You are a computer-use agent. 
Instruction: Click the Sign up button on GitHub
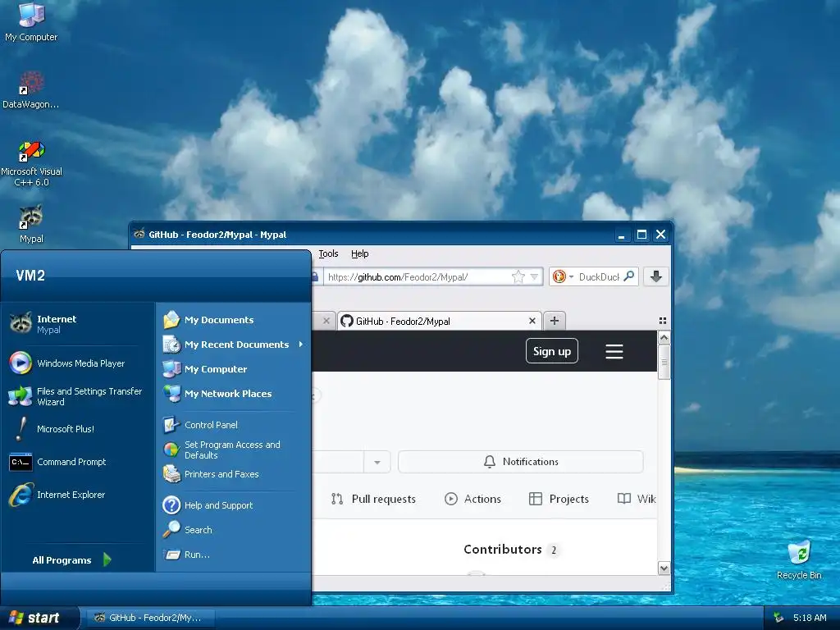pos(552,351)
